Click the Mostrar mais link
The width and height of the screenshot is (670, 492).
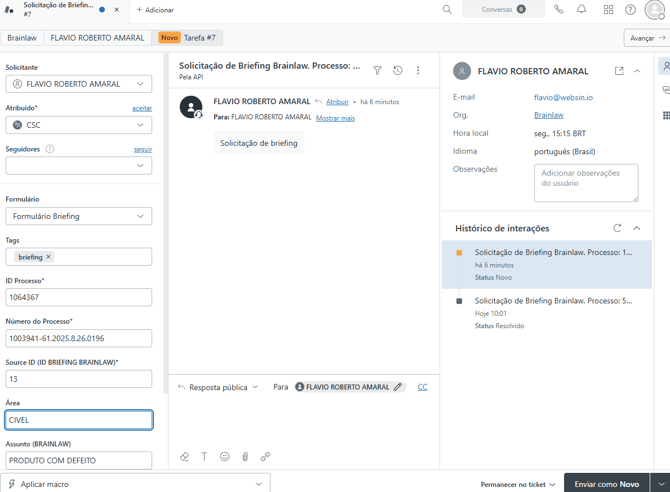[335, 118]
